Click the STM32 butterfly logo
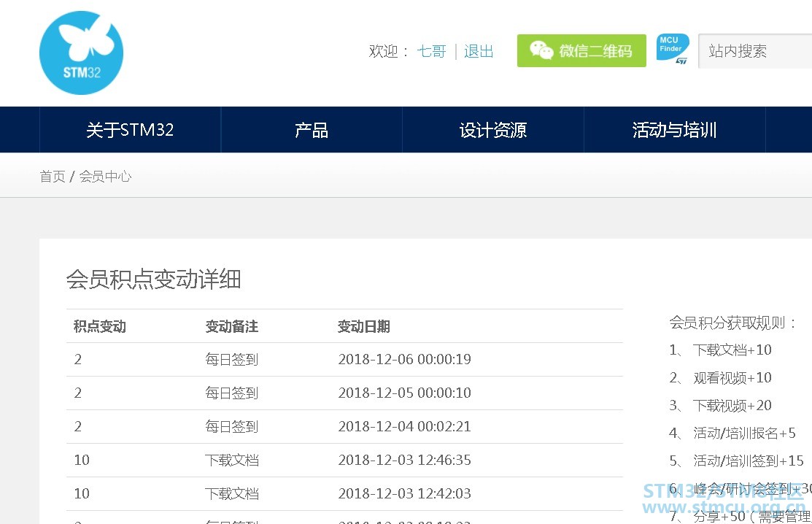This screenshot has width=812, height=524. 81,53
